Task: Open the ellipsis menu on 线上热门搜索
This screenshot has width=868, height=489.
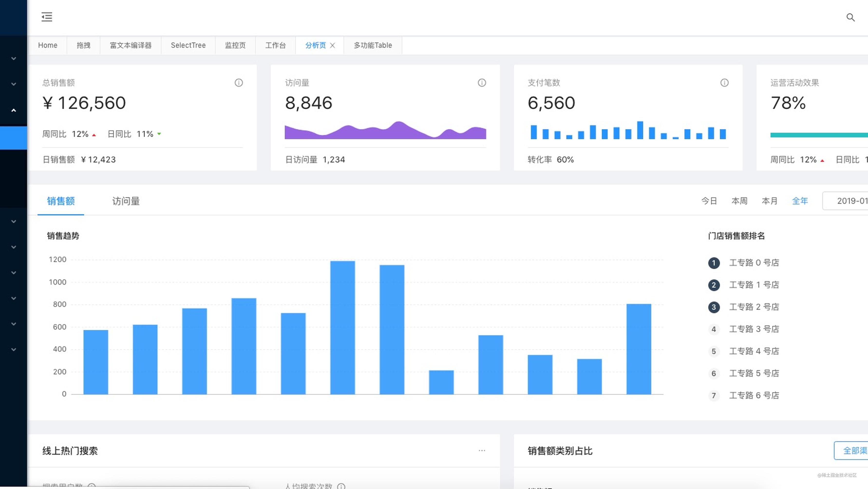Action: (x=481, y=450)
